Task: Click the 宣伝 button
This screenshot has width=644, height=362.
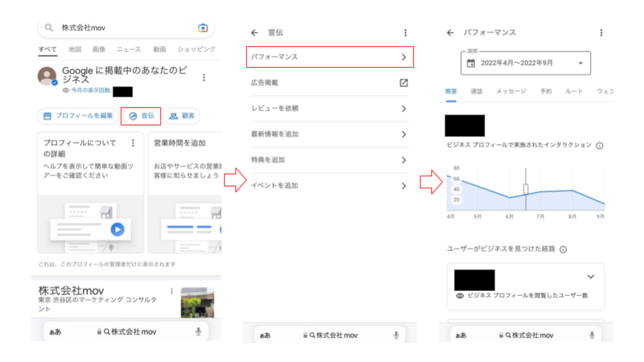Action: [x=141, y=116]
